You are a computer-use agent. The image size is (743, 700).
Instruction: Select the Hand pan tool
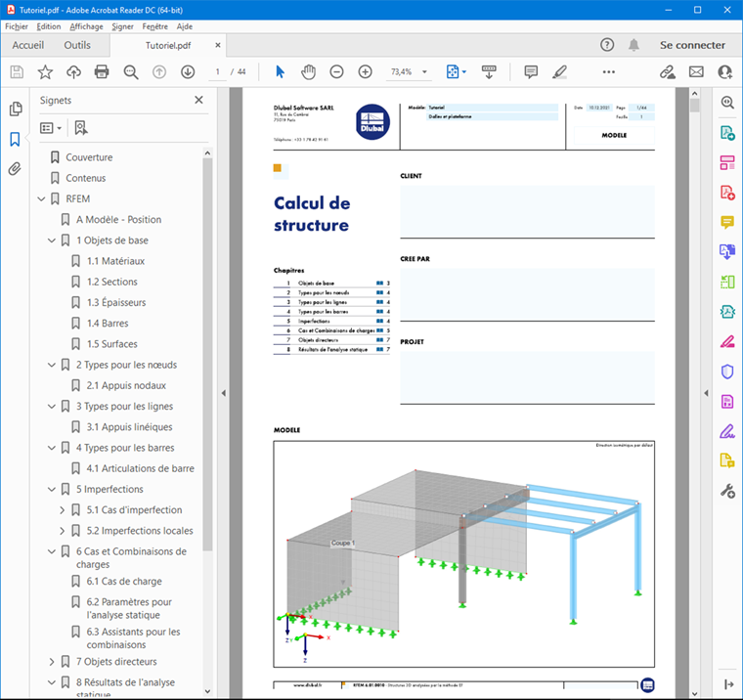(308, 72)
